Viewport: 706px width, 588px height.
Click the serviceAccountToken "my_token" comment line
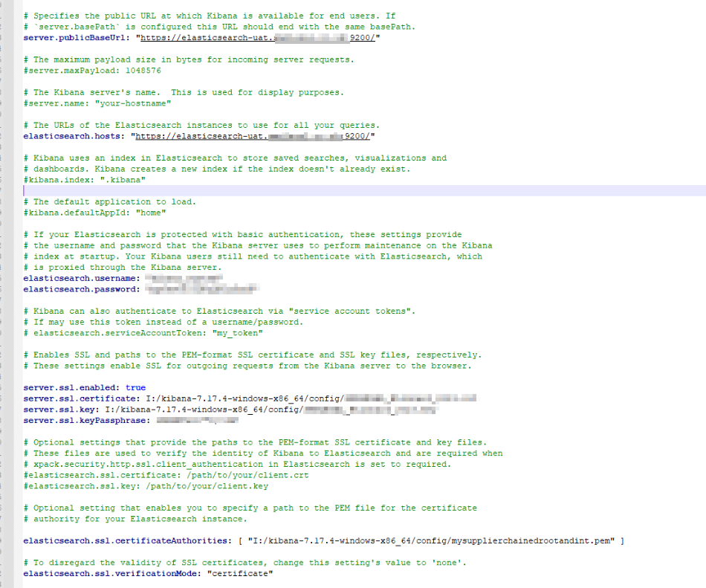tap(143, 333)
